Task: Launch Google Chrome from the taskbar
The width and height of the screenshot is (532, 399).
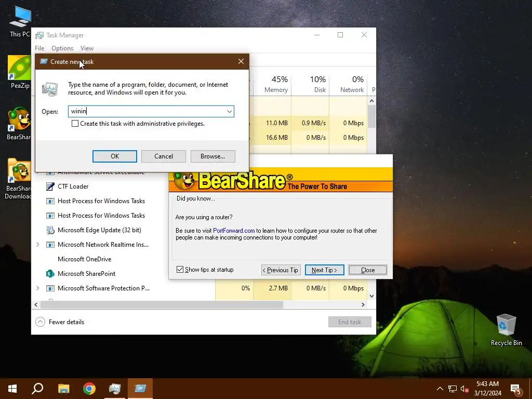Action: [x=89, y=389]
